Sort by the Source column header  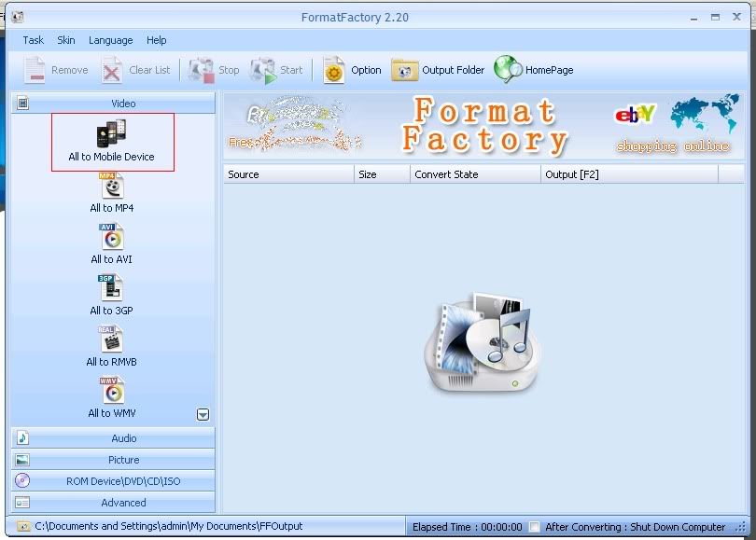288,174
